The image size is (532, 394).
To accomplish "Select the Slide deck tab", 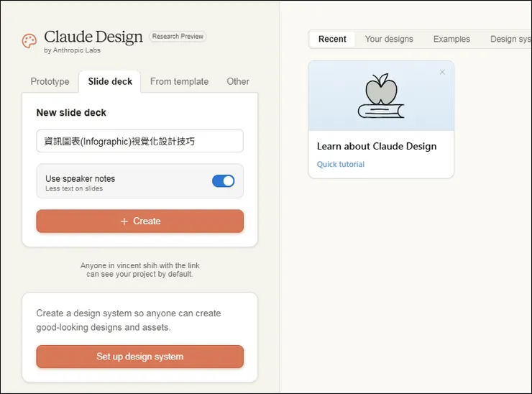I will 110,82.
